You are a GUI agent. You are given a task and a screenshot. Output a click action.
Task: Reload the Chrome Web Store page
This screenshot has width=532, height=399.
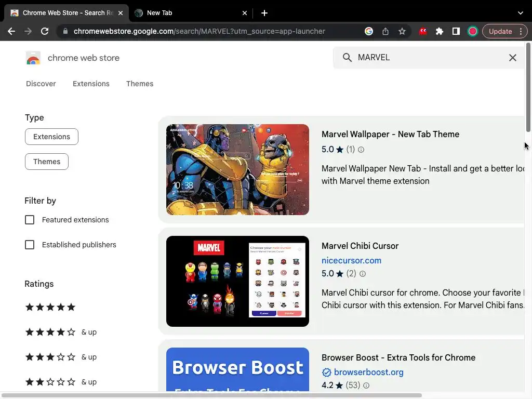coord(45,31)
